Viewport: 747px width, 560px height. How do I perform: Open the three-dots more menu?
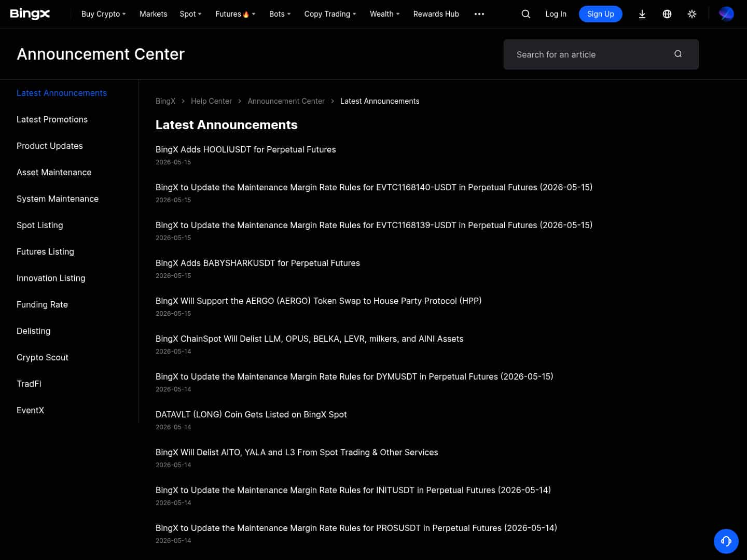[479, 14]
